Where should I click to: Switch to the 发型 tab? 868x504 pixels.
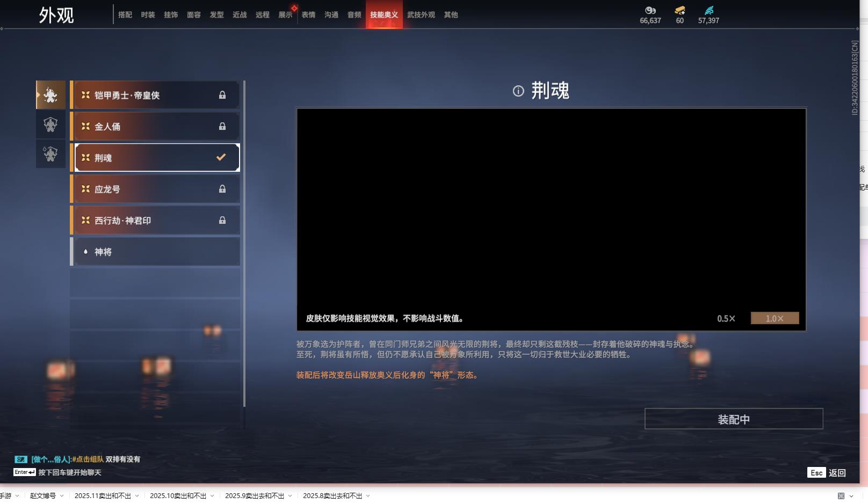(x=216, y=15)
